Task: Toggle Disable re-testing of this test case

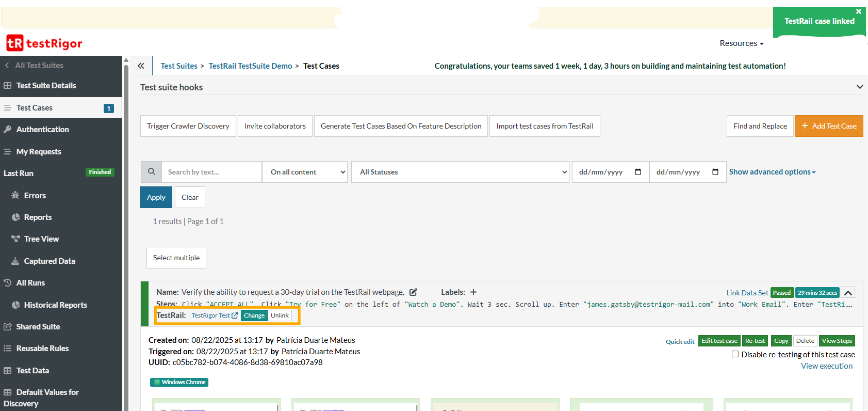Action: pos(735,354)
